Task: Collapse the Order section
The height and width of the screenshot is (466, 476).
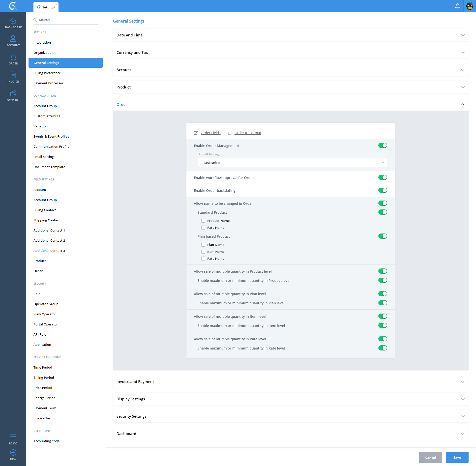Action: click(x=462, y=104)
